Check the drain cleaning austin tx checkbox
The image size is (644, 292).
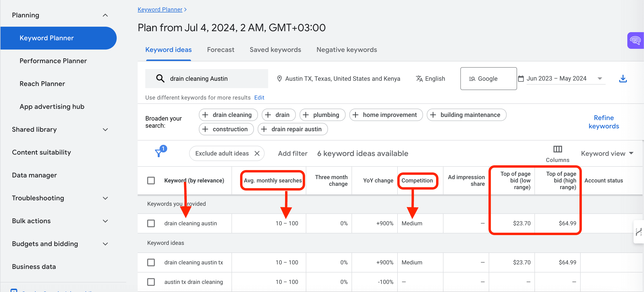151,262
